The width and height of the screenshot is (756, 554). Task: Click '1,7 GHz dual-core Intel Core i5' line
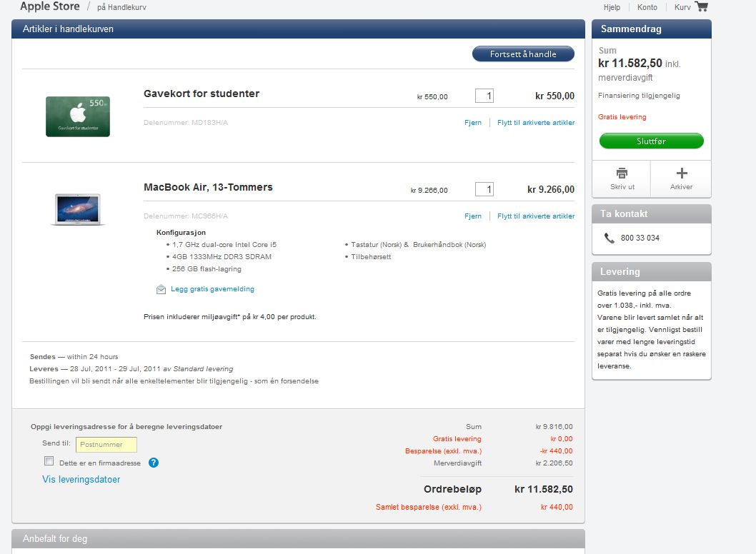point(224,244)
